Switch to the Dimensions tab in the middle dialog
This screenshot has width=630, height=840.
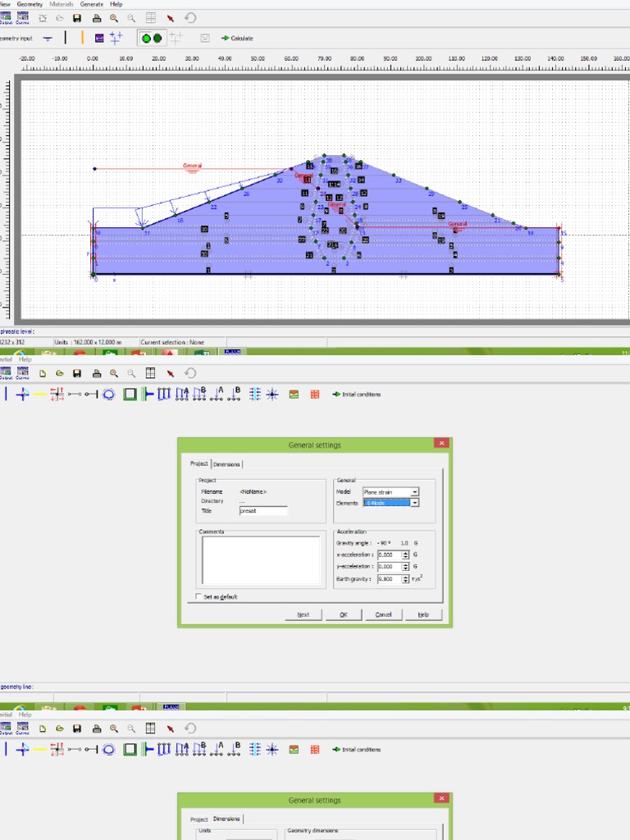pyautogui.click(x=226, y=464)
